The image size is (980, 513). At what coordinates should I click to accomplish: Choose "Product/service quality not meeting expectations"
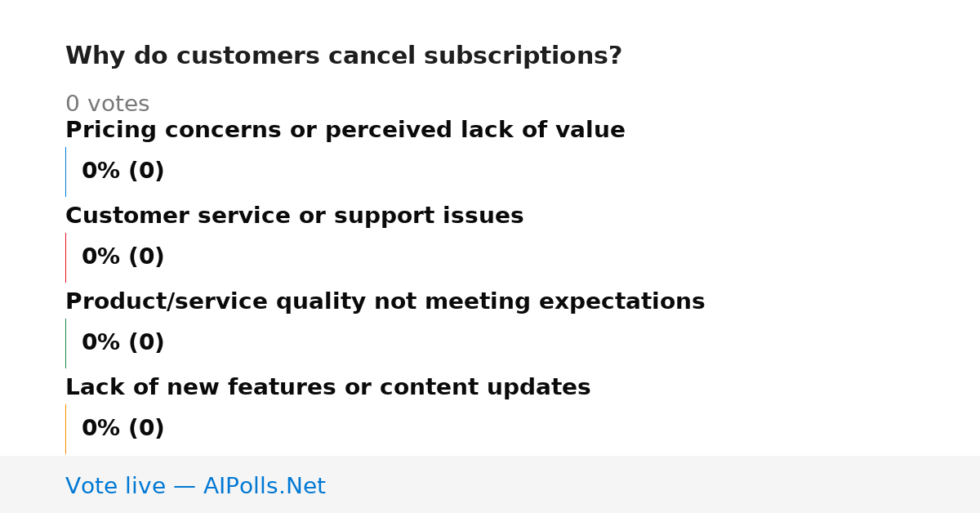click(x=385, y=302)
